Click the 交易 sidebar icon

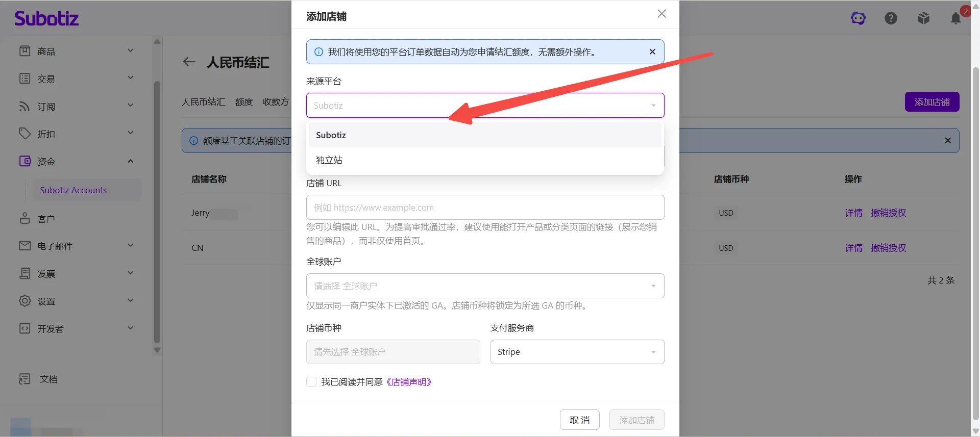coord(25,79)
